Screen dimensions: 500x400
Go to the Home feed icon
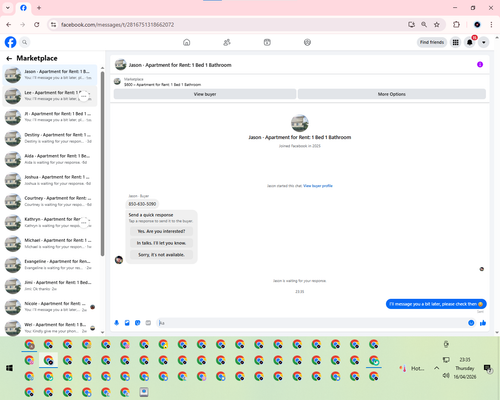click(x=187, y=42)
